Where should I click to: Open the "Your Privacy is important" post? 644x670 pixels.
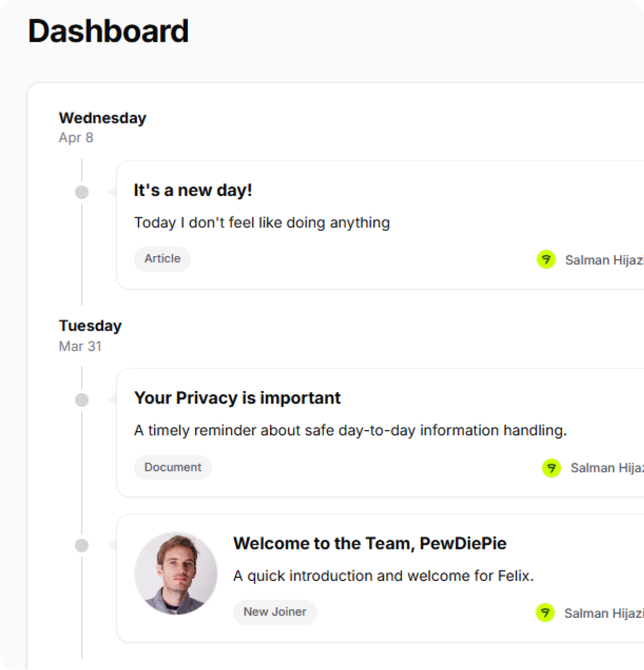pyautogui.click(x=237, y=398)
